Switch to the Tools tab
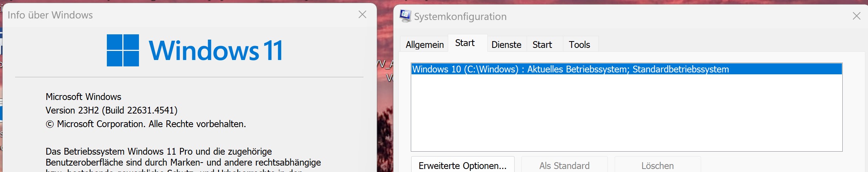868x172 pixels. tap(579, 45)
